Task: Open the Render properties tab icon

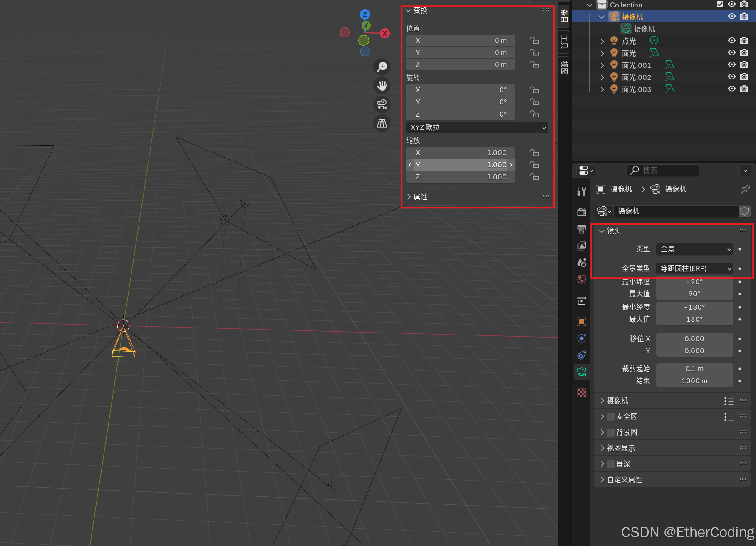Action: click(582, 212)
